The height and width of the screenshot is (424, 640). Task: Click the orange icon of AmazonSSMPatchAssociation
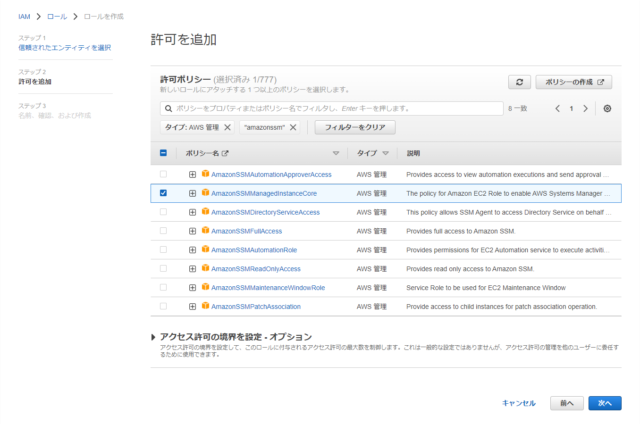pos(205,306)
